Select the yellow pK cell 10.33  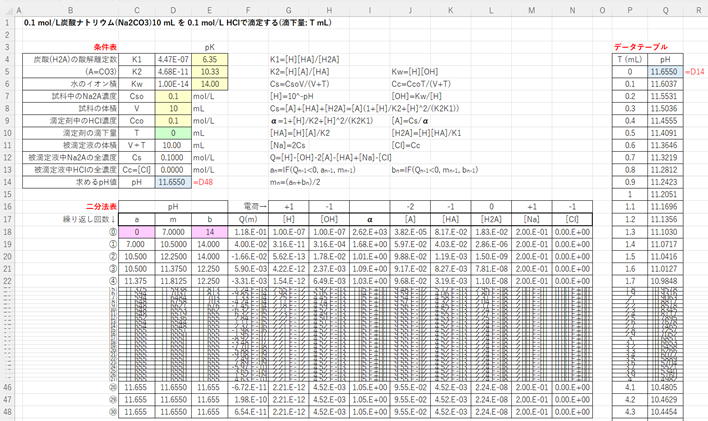tap(210, 72)
